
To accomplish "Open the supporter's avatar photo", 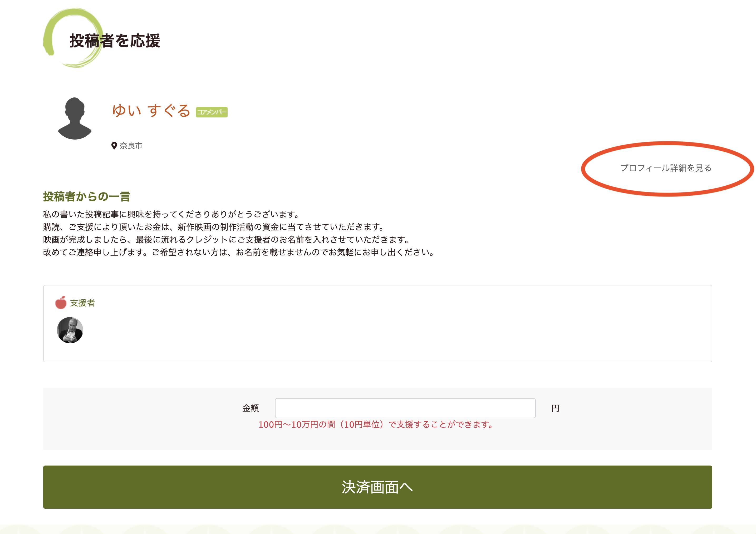I will coord(70,330).
